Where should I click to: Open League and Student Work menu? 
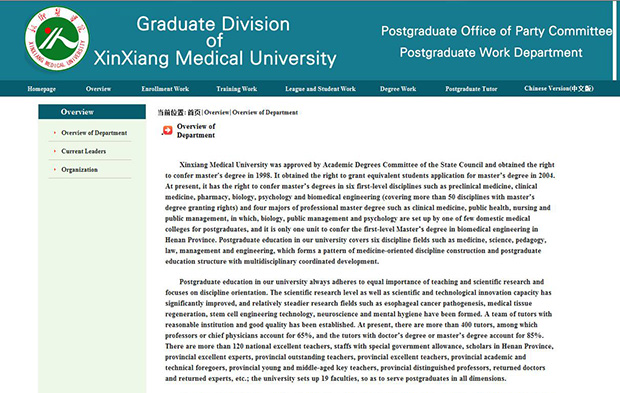(320, 89)
